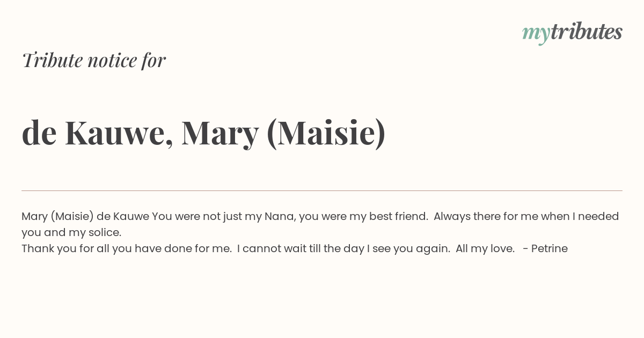The image size is (644, 338).
Task: Click the phrase "All my love."
Action: tap(485, 248)
